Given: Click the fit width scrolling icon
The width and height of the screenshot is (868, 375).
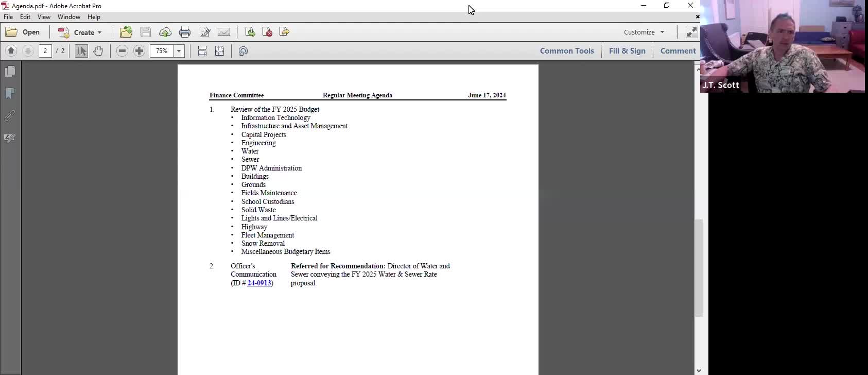Looking at the screenshot, I should tap(202, 51).
